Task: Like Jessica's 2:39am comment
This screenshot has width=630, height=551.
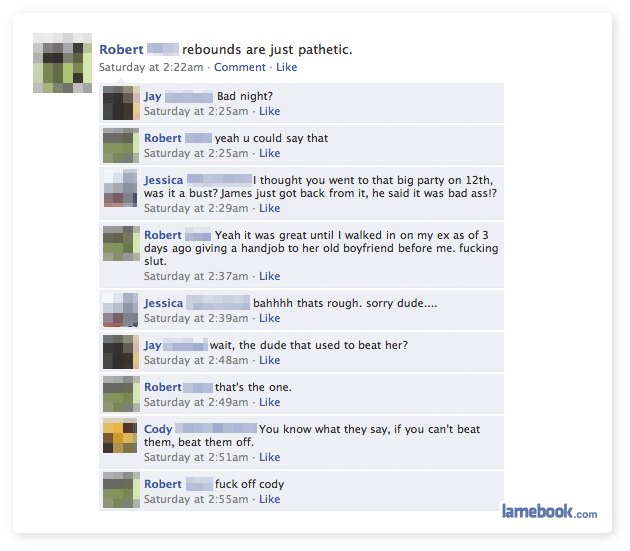Action: coord(270,318)
